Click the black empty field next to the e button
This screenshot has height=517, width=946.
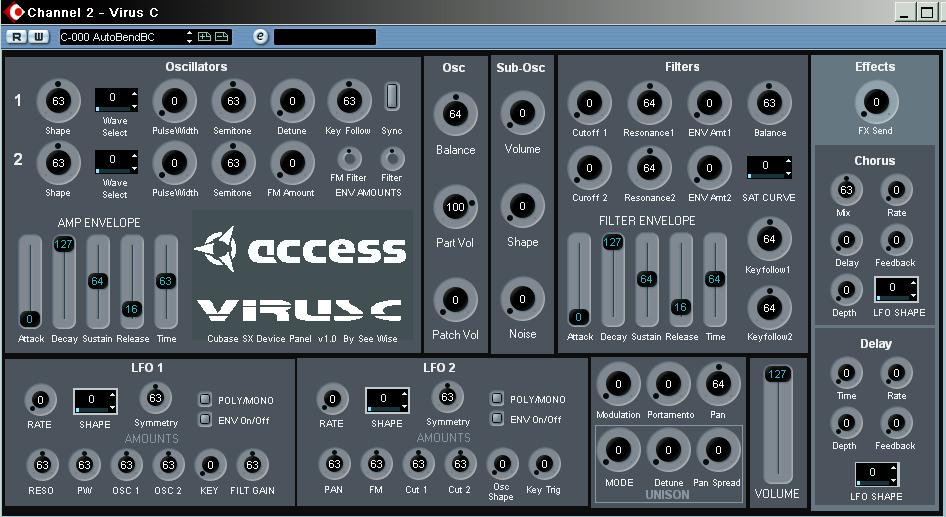point(325,37)
